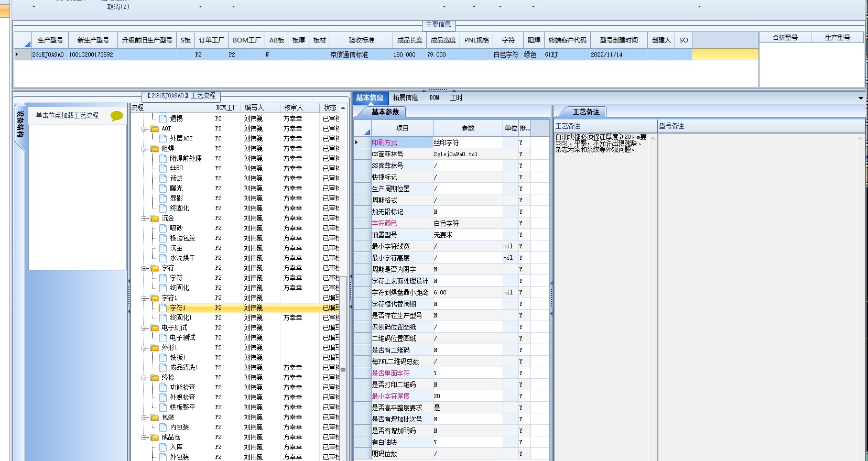Click the document icon beside 丝印
The width and height of the screenshot is (868, 461).
(x=163, y=168)
